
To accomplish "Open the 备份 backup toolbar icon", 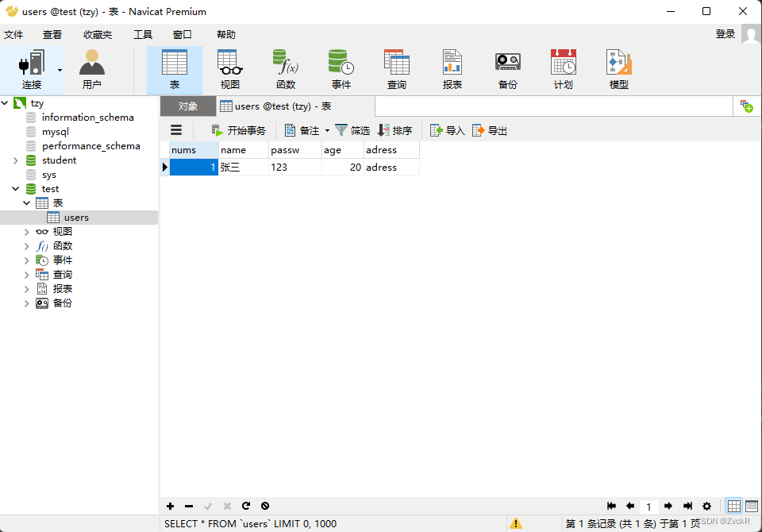I will click(508, 70).
